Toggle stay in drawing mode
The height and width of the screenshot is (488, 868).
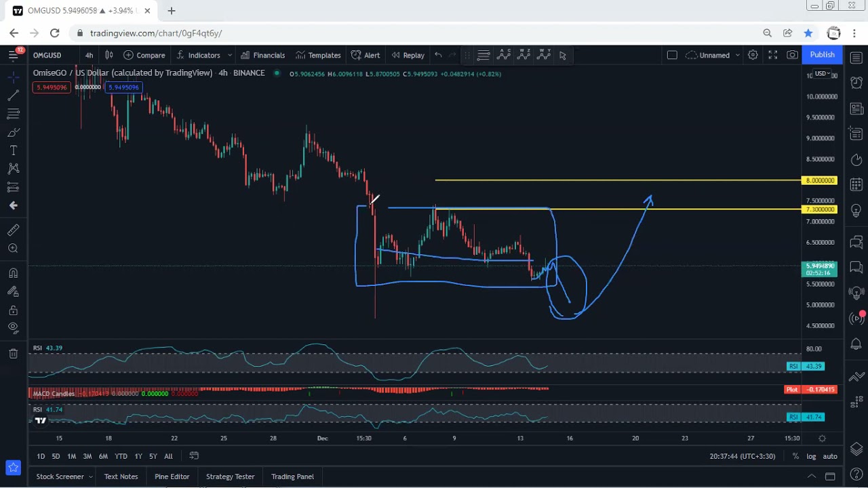(13, 291)
